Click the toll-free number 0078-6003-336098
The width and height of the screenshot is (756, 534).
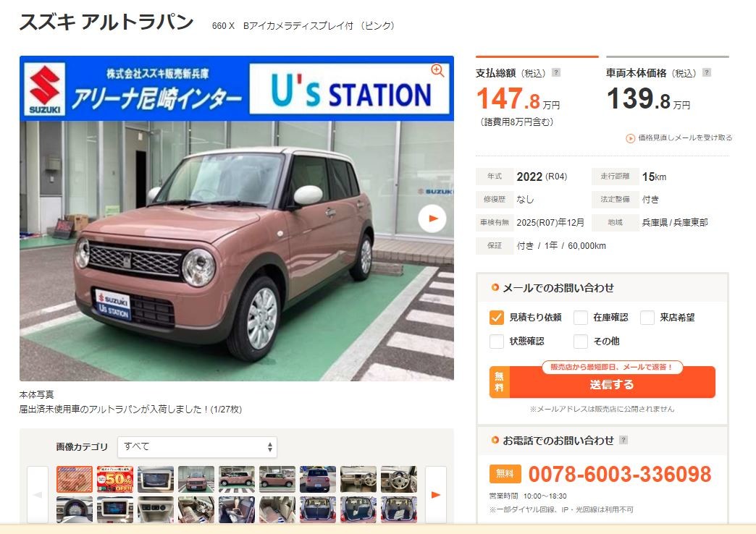tap(620, 474)
